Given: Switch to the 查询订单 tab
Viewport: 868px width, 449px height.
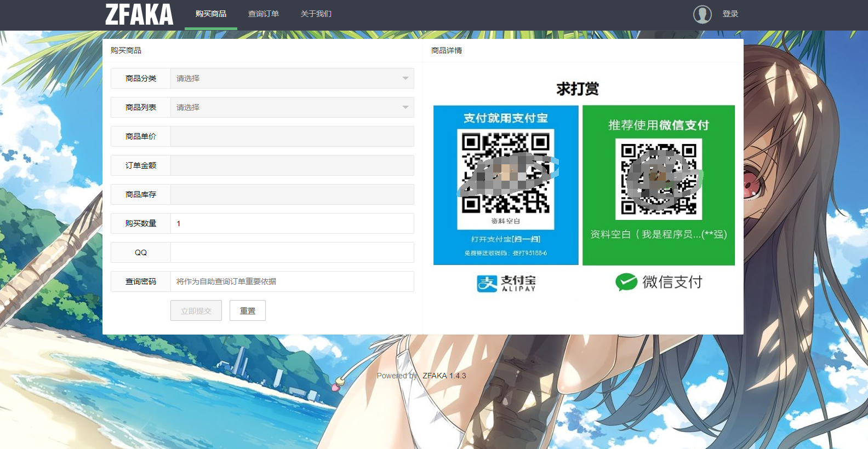Looking at the screenshot, I should (264, 14).
